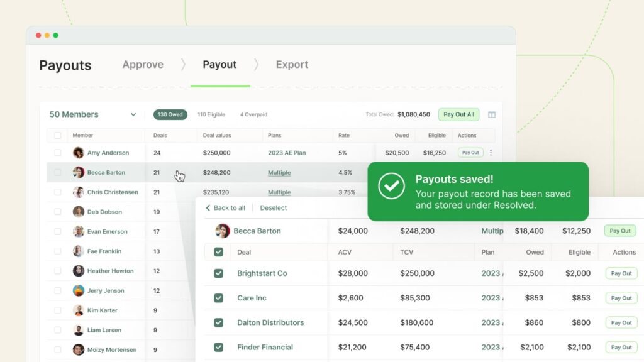Select the Payout step tab

click(219, 65)
